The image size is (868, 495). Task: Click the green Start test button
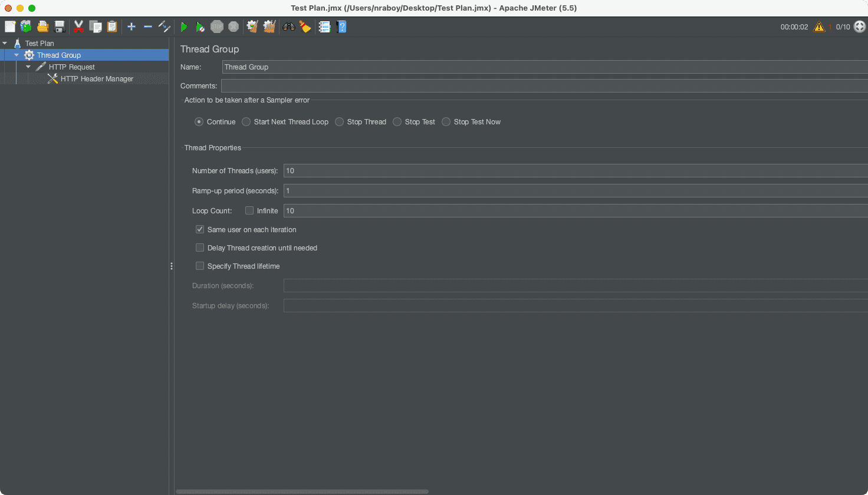(x=184, y=27)
